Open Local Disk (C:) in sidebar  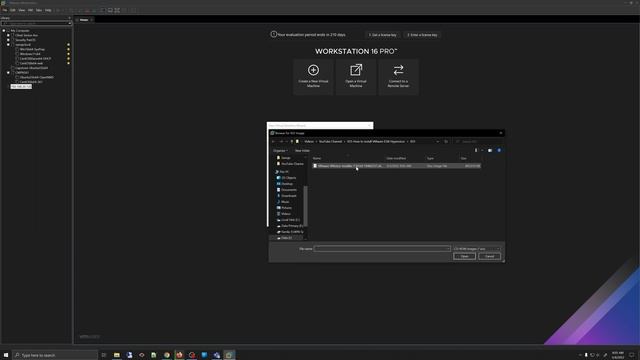290,220
